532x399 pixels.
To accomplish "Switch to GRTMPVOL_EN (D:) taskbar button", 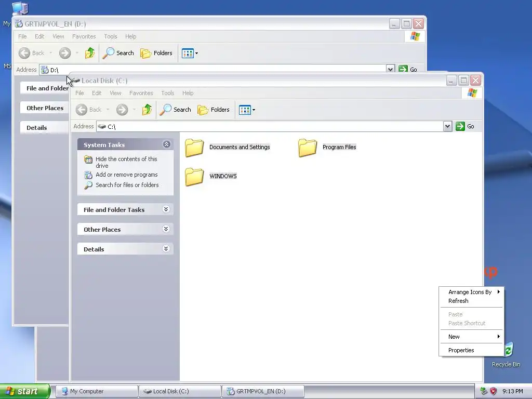I will point(263,391).
